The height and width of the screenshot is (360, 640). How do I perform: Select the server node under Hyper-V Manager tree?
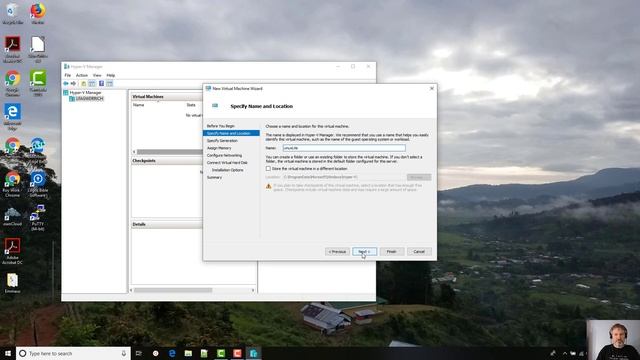(87, 99)
